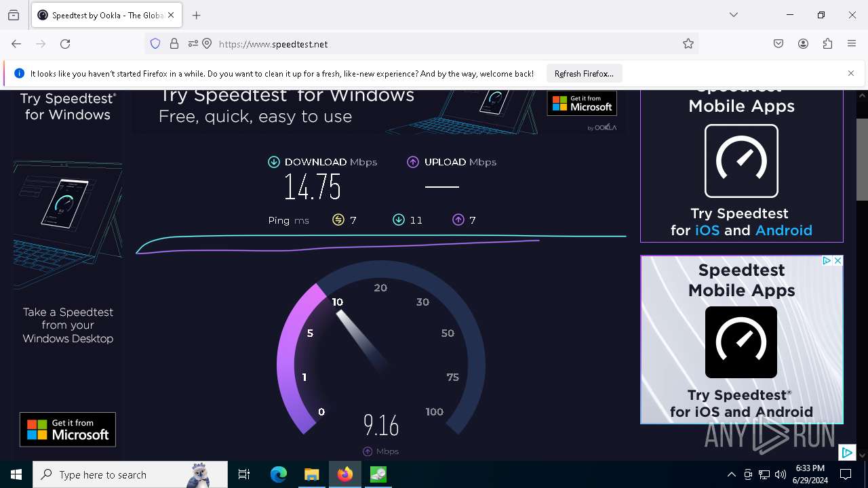This screenshot has width=868, height=488.
Task: Click the idle ping latency icon
Action: click(x=338, y=220)
